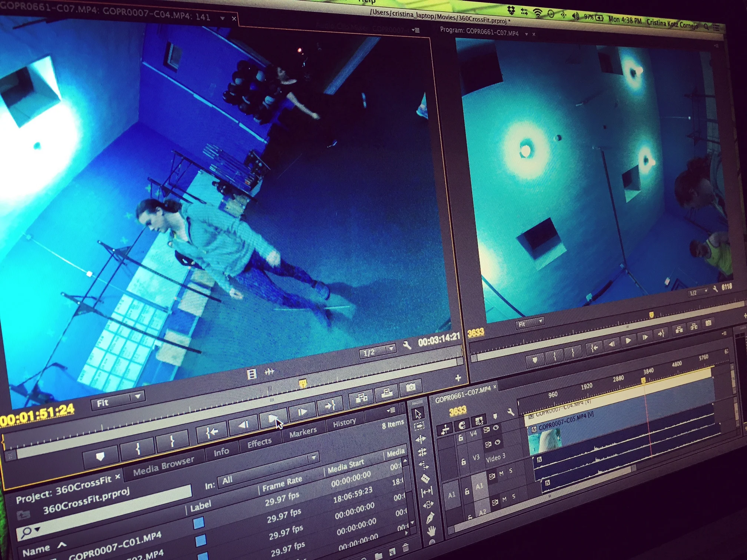Image resolution: width=747 pixels, height=560 pixels.
Task: Toggle A1 source patching button
Action: pos(452,495)
